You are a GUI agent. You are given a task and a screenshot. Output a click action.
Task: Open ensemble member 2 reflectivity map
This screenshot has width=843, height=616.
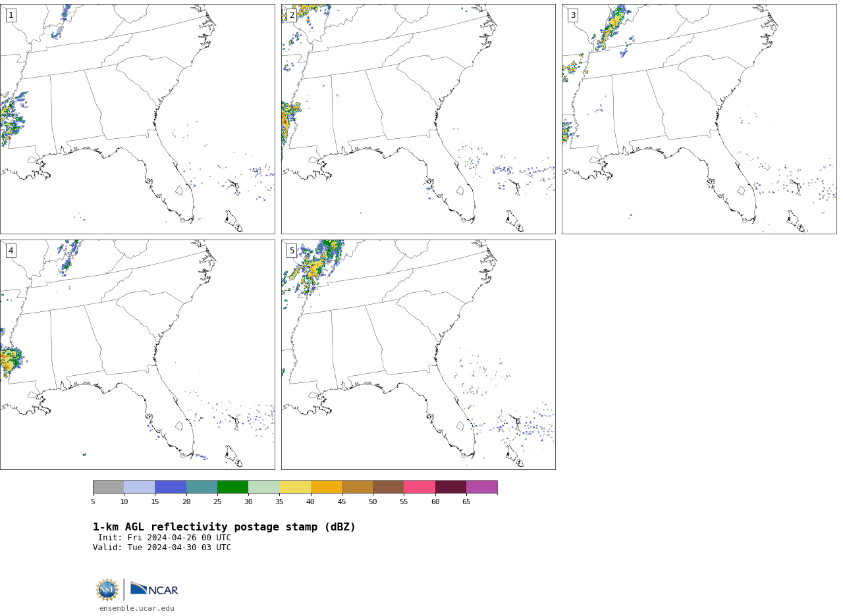tap(418, 119)
